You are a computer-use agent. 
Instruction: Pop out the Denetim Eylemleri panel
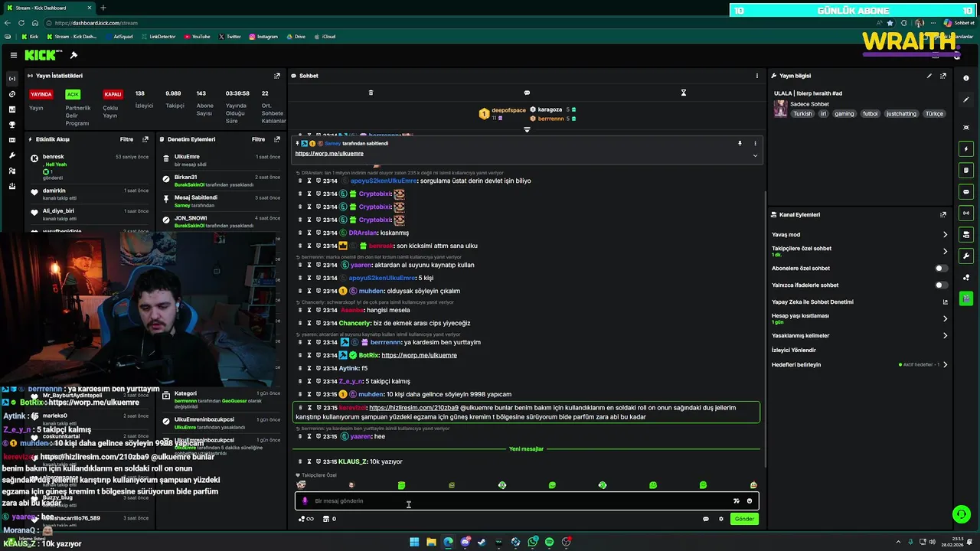click(x=277, y=139)
